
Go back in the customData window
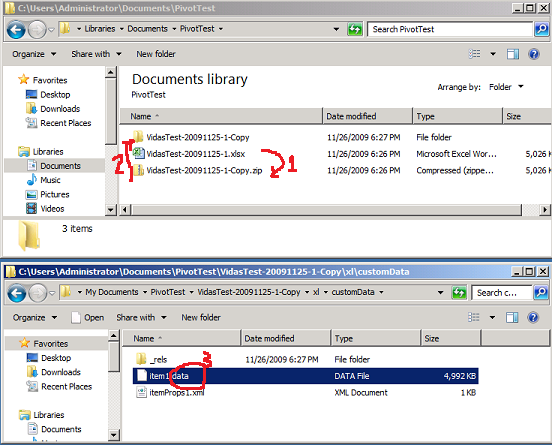pos(17,293)
